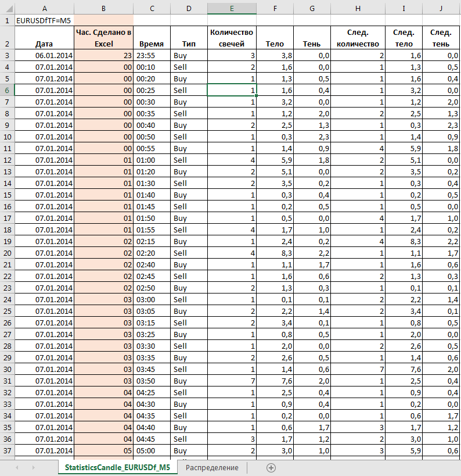The width and height of the screenshot is (461, 476).
Task: Select row 1 header
Action: (x=8, y=20)
